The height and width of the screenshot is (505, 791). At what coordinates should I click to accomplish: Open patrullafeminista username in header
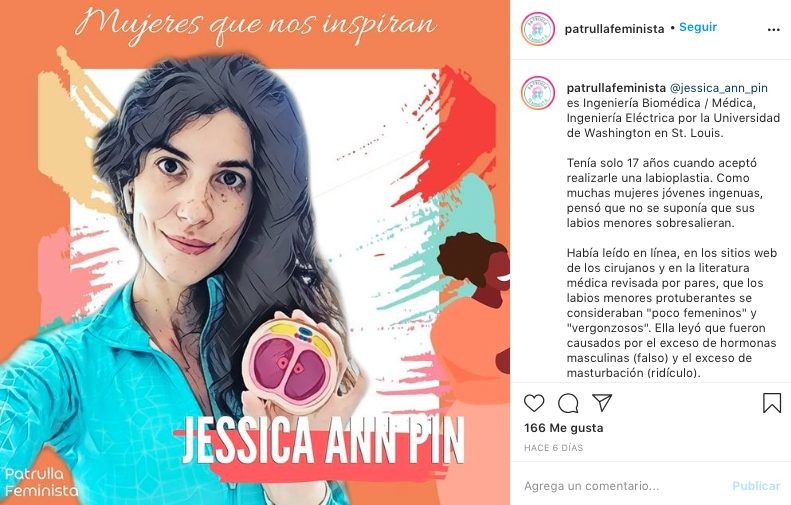pos(614,29)
